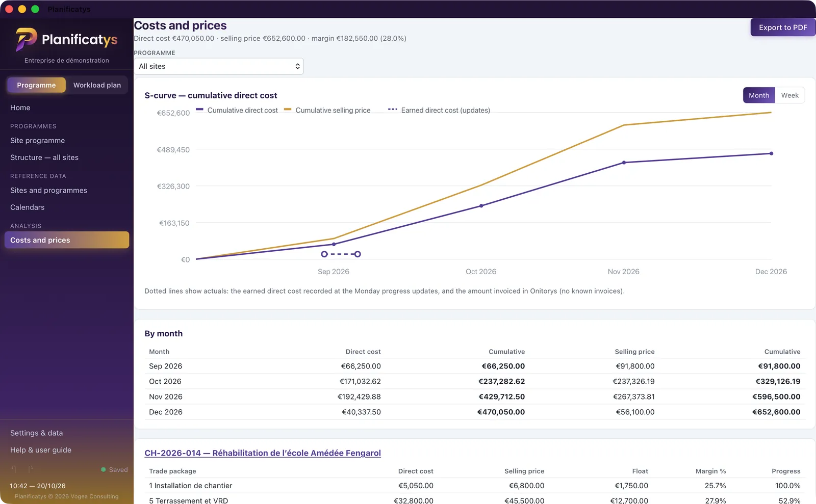Open Home in the sidebar
Image resolution: width=816 pixels, height=504 pixels.
coord(20,108)
